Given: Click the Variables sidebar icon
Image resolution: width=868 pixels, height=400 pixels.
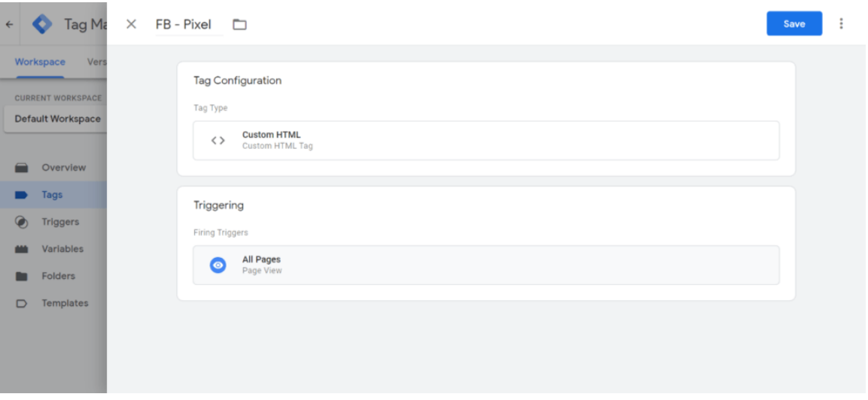Looking at the screenshot, I should [22, 249].
